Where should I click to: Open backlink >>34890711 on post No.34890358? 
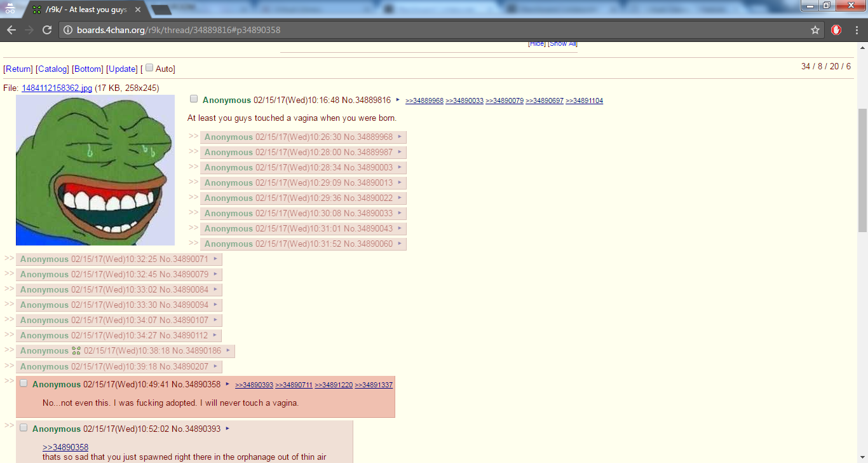pos(294,385)
